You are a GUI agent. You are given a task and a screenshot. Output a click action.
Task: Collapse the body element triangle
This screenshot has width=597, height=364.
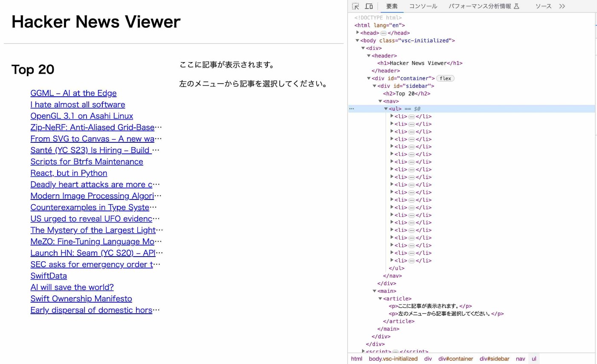357,40
